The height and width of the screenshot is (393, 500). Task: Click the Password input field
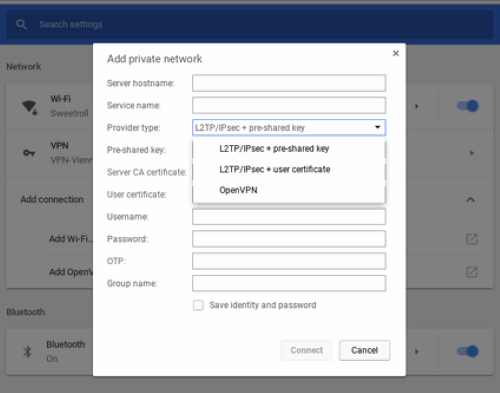(x=289, y=239)
